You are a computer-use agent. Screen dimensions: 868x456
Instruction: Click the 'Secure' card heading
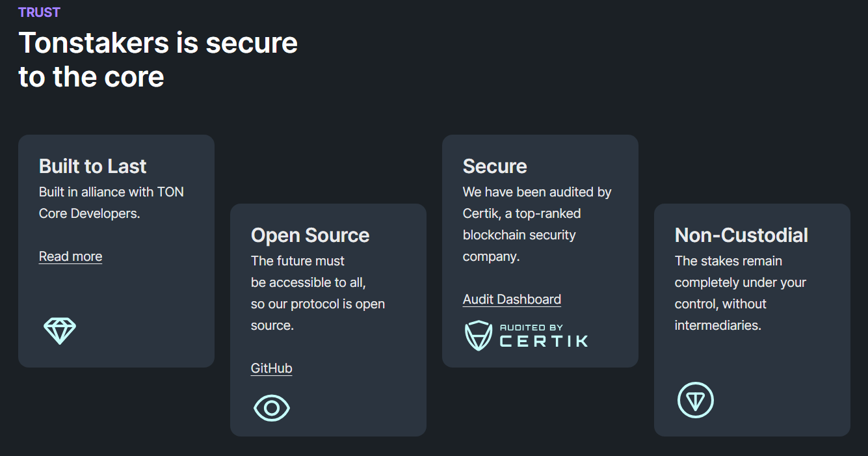495,167
